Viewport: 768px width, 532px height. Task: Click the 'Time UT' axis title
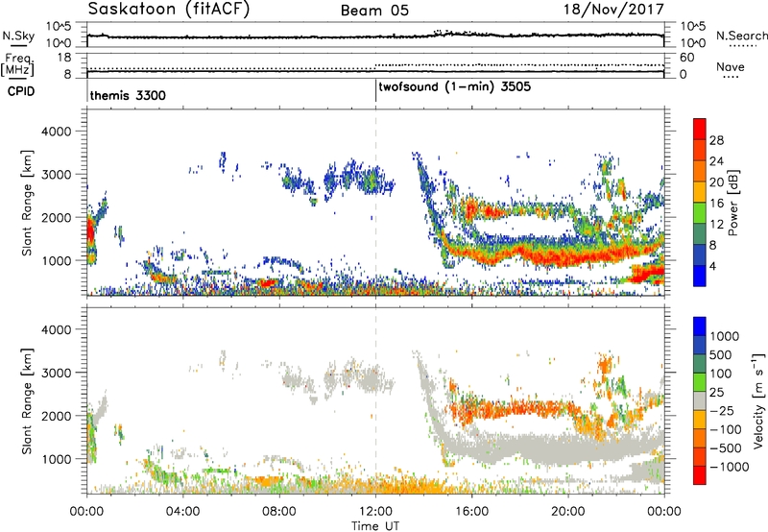pos(375,526)
